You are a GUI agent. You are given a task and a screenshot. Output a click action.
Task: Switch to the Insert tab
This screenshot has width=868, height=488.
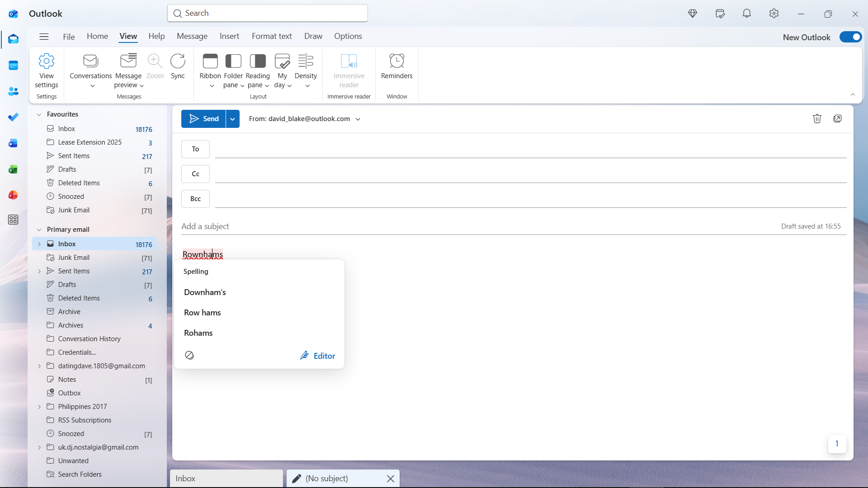229,36
